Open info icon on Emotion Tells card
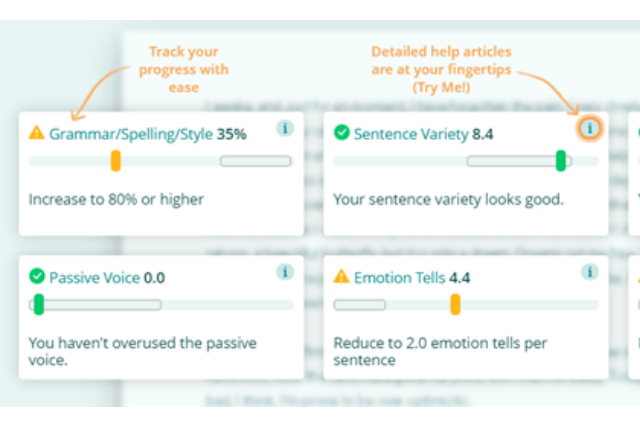Image resolution: width=640 pixels, height=427 pixels. [589, 272]
